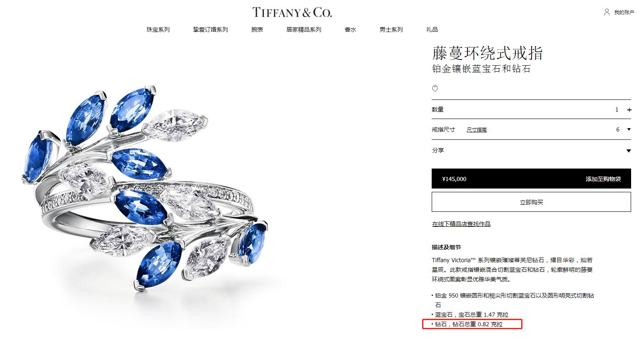Select the 香水 menu item
Image resolution: width=644 pixels, height=350 pixels.
[351, 30]
